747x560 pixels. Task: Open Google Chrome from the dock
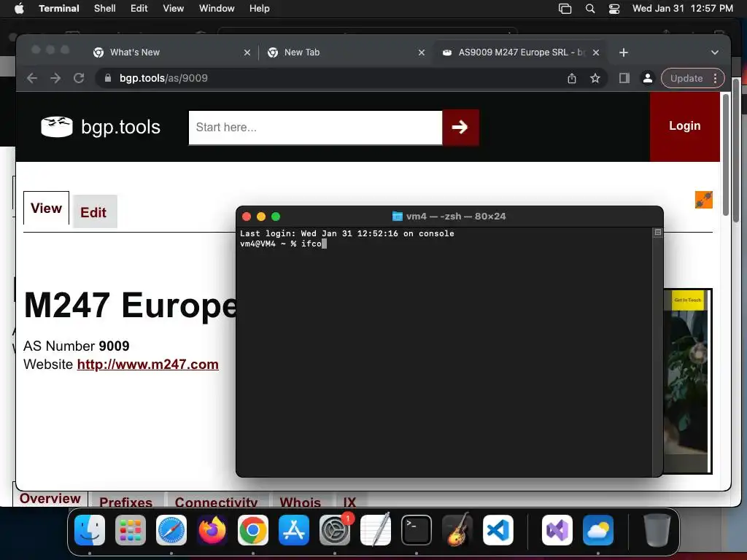tap(253, 530)
